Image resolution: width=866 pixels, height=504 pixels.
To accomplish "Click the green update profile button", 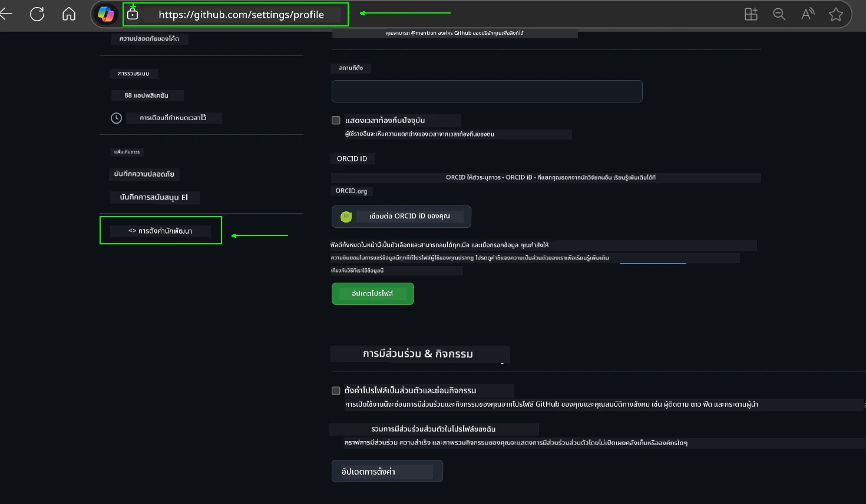I will coord(372,293).
